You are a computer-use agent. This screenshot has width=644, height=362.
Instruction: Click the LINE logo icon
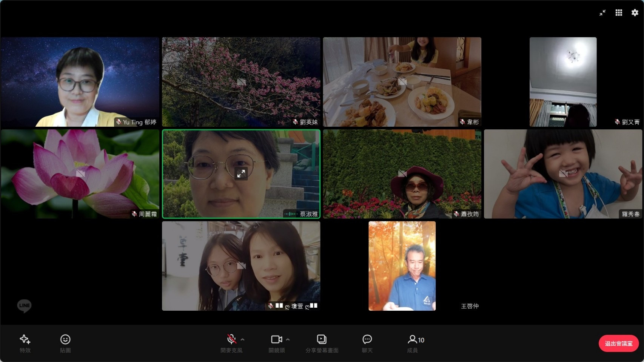24,305
